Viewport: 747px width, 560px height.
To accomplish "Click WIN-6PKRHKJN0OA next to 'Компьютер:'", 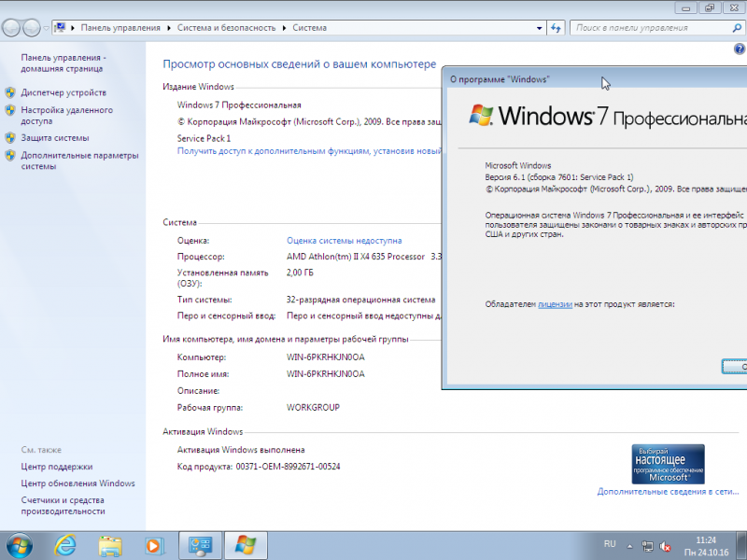I will (x=325, y=357).
